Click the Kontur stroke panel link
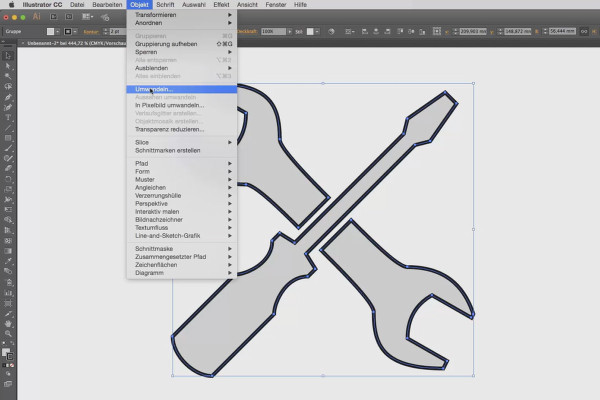The image size is (600, 400). 91,32
